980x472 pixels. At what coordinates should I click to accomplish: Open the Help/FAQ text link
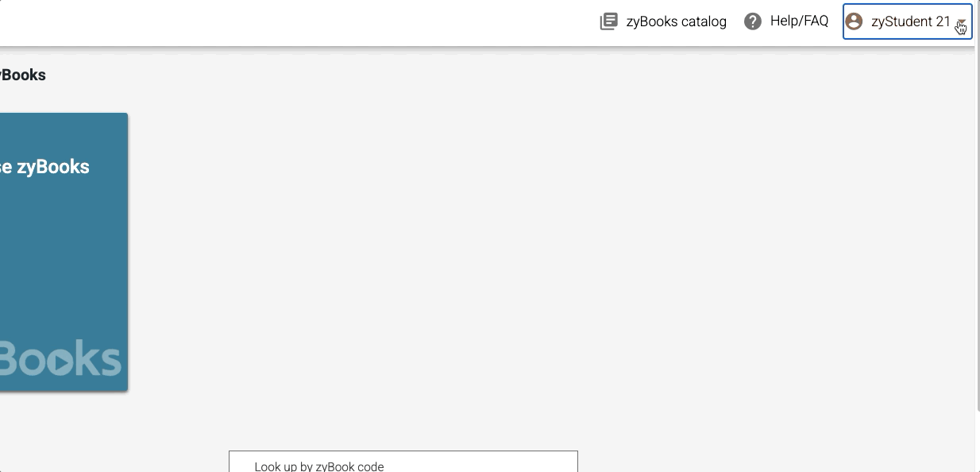[799, 21]
